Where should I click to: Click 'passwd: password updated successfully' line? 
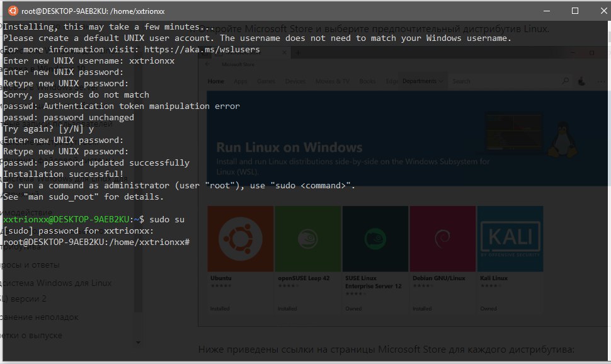coord(96,162)
